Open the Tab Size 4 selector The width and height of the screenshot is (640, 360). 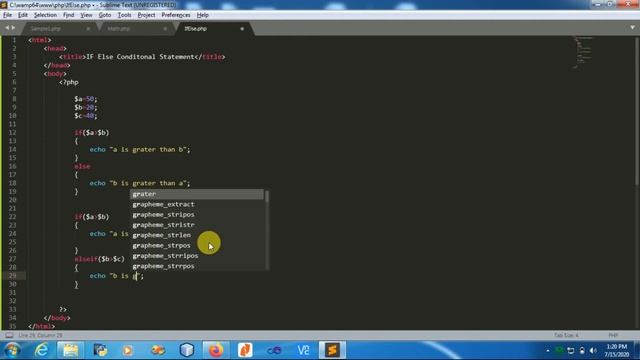point(566,336)
